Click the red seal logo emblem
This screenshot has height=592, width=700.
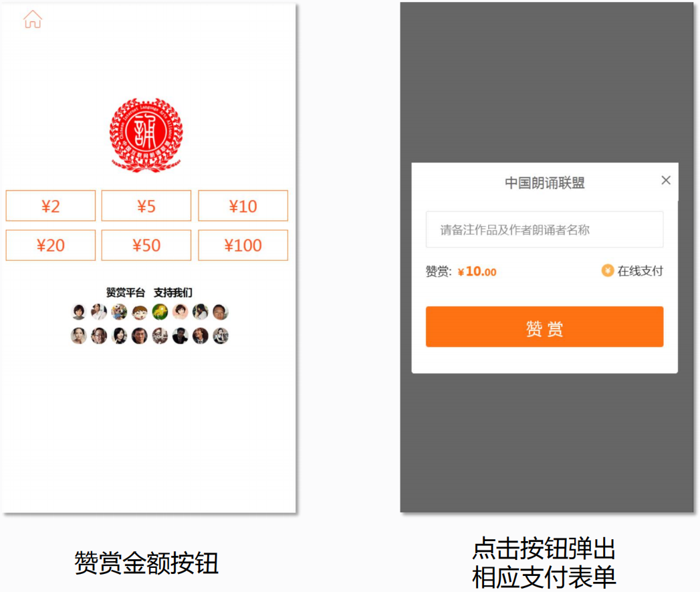pyautogui.click(x=146, y=135)
